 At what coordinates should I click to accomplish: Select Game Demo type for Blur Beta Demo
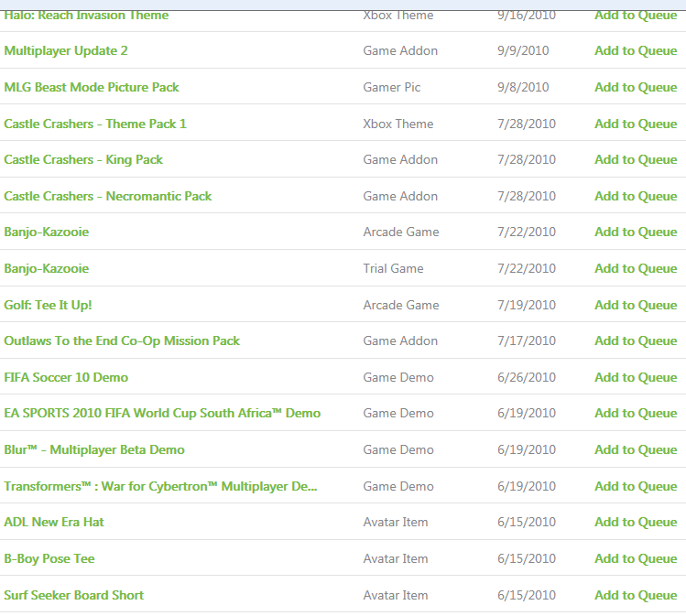click(398, 449)
